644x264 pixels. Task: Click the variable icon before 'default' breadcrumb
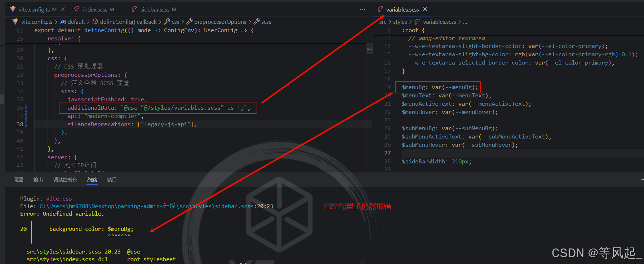point(63,22)
